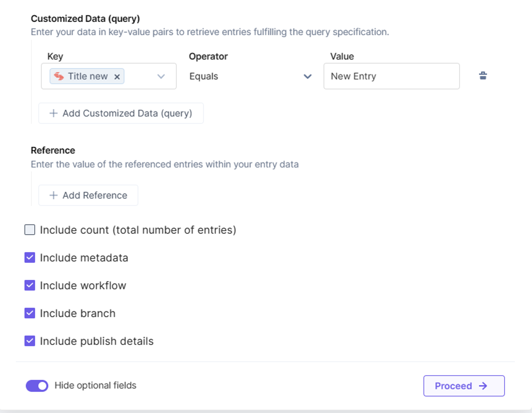This screenshot has height=413, width=532.
Task: Click the red icon in Title new tag
Action: point(59,76)
